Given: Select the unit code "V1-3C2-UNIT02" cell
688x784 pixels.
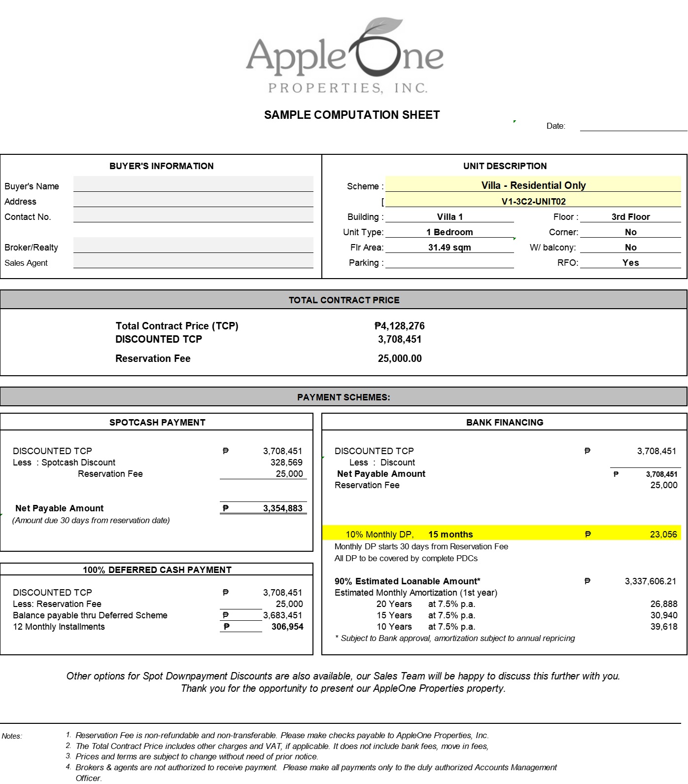Looking at the screenshot, I should tap(533, 201).
